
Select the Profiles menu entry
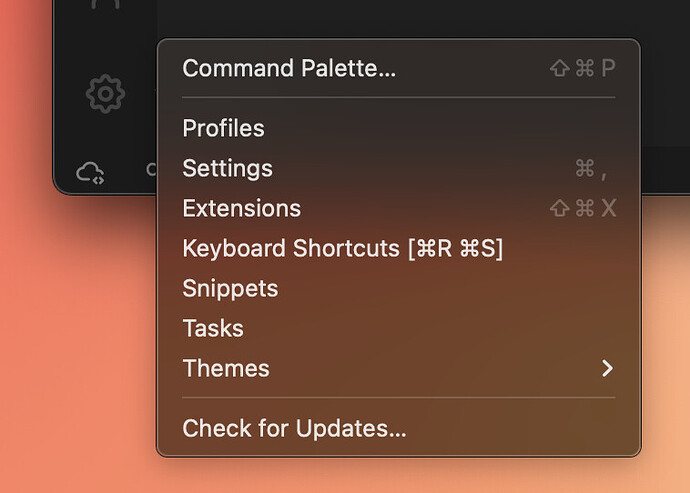pyautogui.click(x=399, y=128)
